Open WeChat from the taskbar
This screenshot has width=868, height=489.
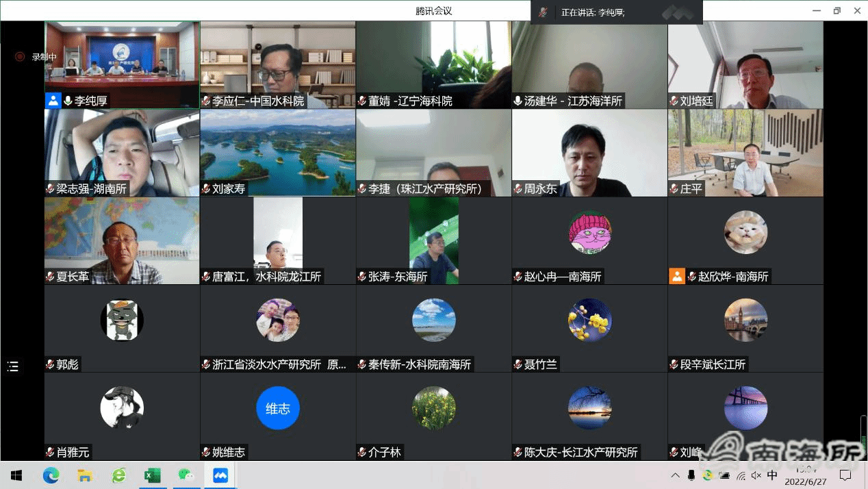(186, 475)
